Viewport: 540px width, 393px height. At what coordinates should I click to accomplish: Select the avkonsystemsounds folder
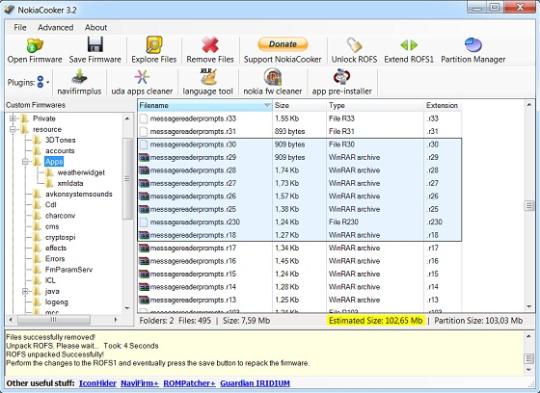(79, 194)
